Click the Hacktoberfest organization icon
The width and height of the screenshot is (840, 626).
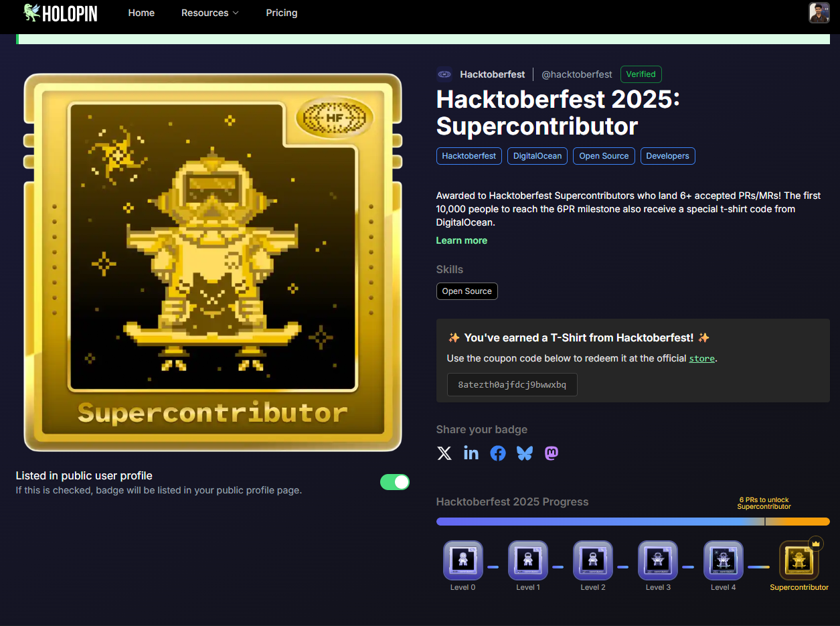[444, 74]
